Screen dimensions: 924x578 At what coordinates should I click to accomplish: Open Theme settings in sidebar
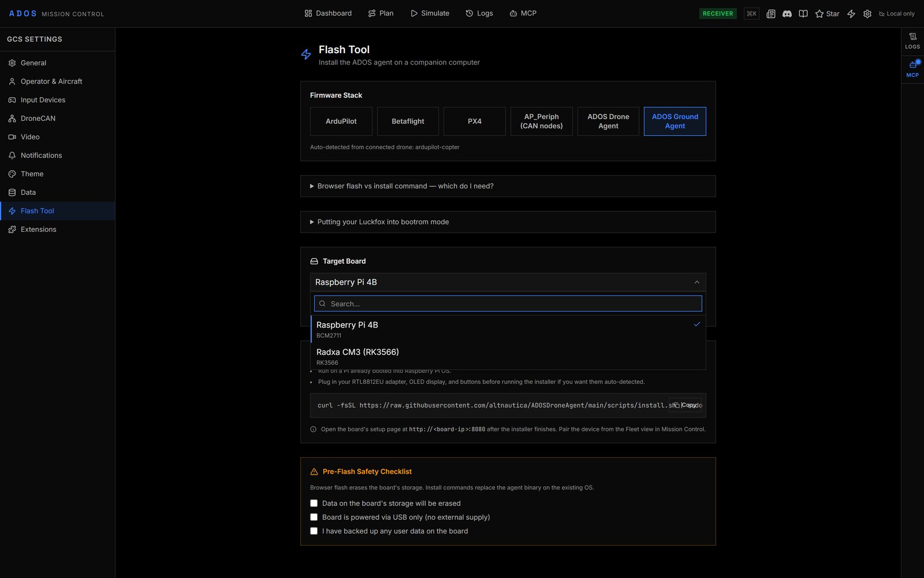point(58,174)
